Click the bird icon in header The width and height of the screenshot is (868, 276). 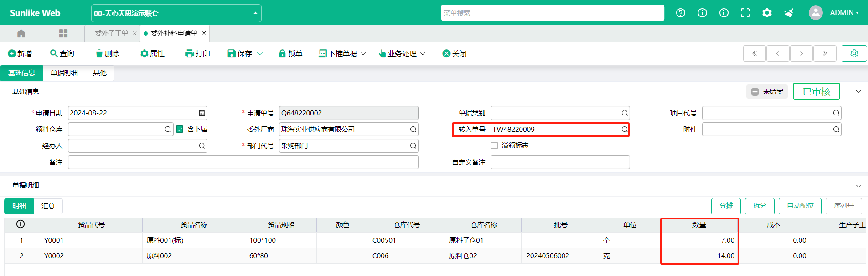click(789, 13)
